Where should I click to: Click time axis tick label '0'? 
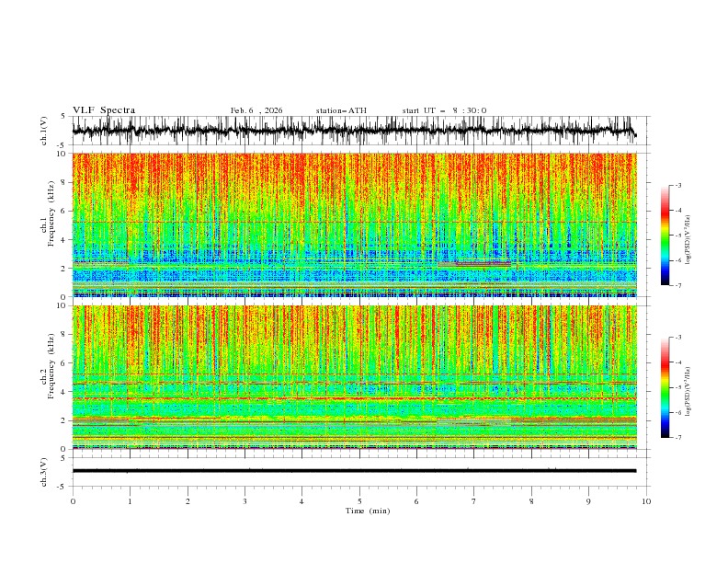point(73,501)
